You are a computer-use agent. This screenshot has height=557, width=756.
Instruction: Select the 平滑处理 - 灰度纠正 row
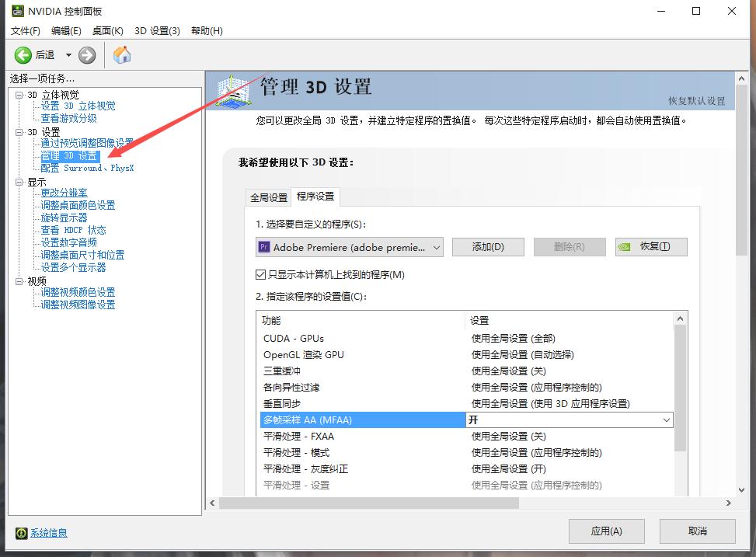[466, 468]
